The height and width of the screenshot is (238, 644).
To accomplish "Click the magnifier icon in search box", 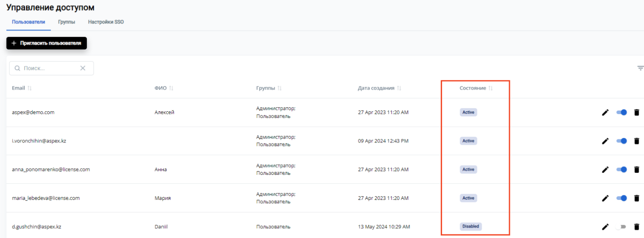I will pos(17,68).
